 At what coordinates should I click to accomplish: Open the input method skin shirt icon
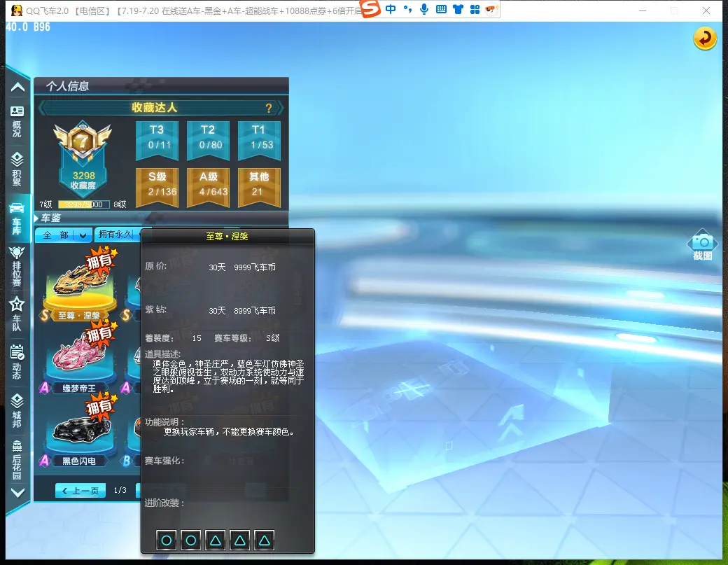(x=458, y=9)
